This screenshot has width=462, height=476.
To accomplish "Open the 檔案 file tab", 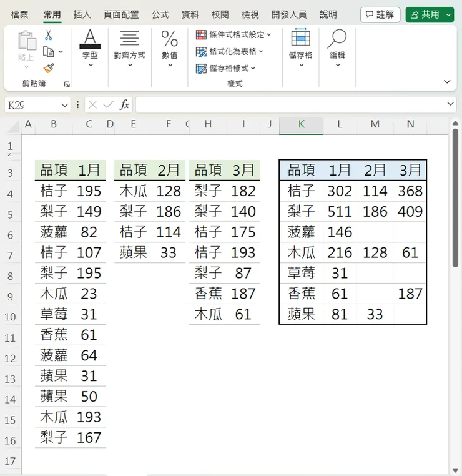I will pos(19,14).
